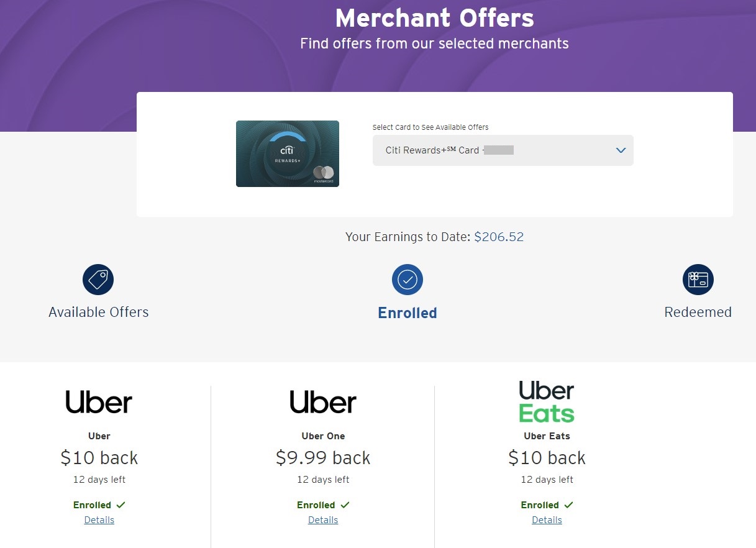
Task: Open Details under the Uber One offer
Action: [322, 519]
